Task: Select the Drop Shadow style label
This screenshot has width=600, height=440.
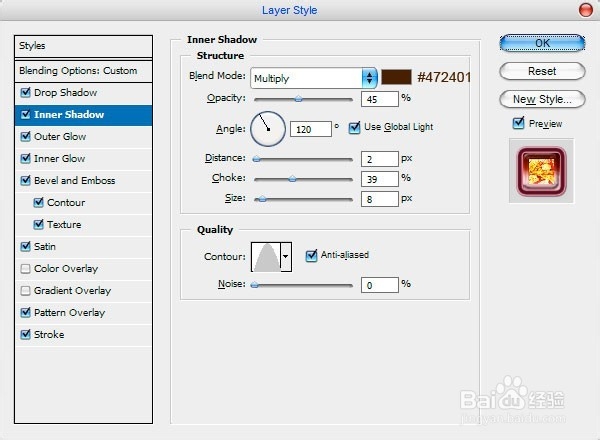Action: [65, 93]
